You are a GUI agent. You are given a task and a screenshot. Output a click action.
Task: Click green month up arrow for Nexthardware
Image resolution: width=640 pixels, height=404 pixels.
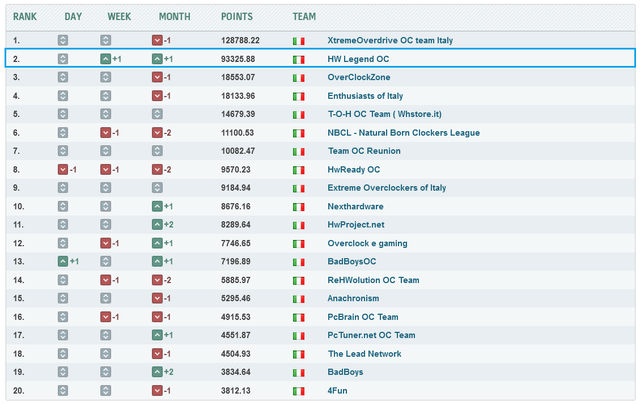point(157,206)
